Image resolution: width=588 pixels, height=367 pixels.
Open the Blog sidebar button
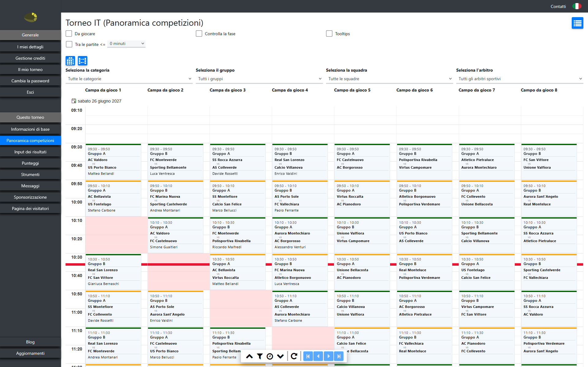tap(30, 342)
